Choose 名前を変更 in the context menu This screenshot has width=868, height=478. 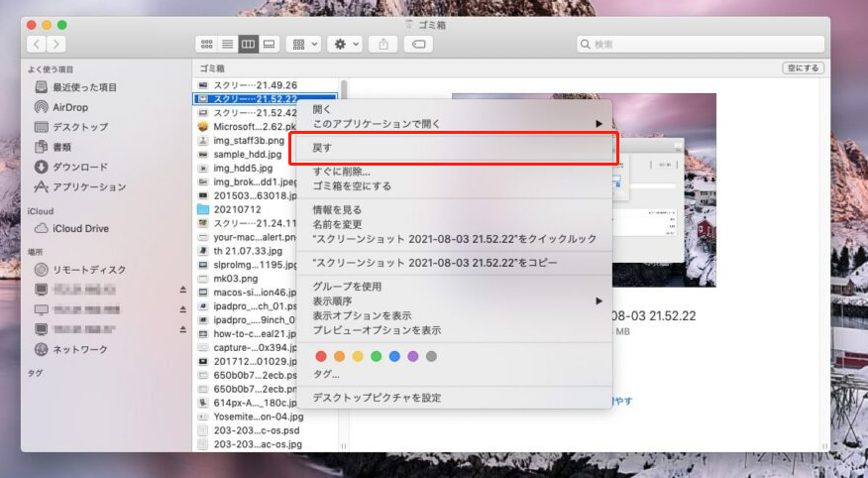454,224
